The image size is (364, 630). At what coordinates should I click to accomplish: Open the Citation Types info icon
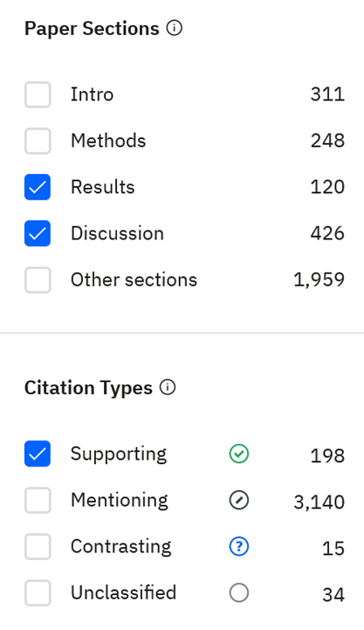pyautogui.click(x=168, y=388)
